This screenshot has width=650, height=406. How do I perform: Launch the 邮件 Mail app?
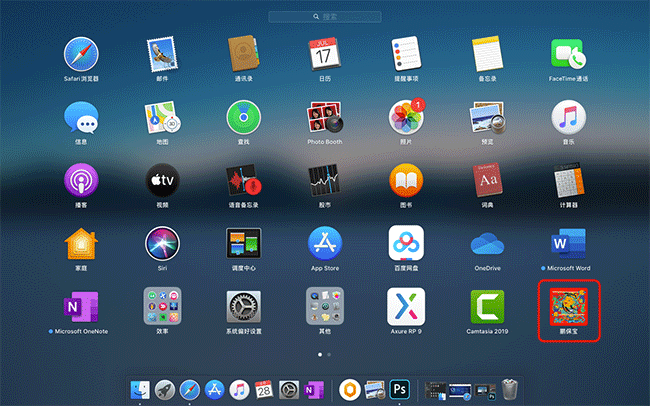(x=162, y=54)
